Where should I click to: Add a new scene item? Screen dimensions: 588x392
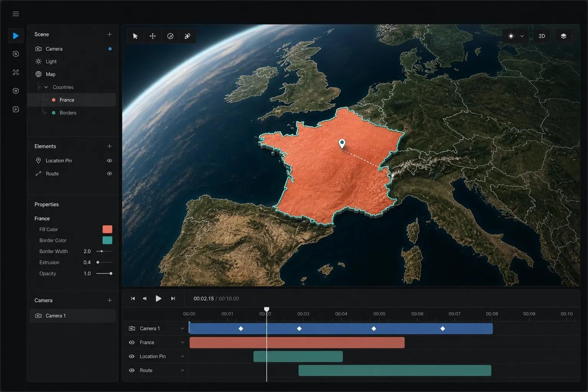(109, 34)
